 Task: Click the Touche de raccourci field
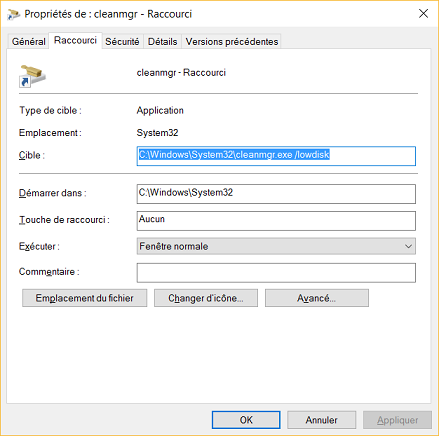coord(276,221)
